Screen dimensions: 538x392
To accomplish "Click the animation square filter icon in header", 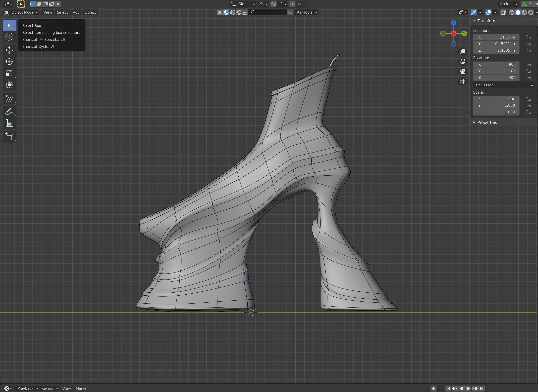I will 220,12.
